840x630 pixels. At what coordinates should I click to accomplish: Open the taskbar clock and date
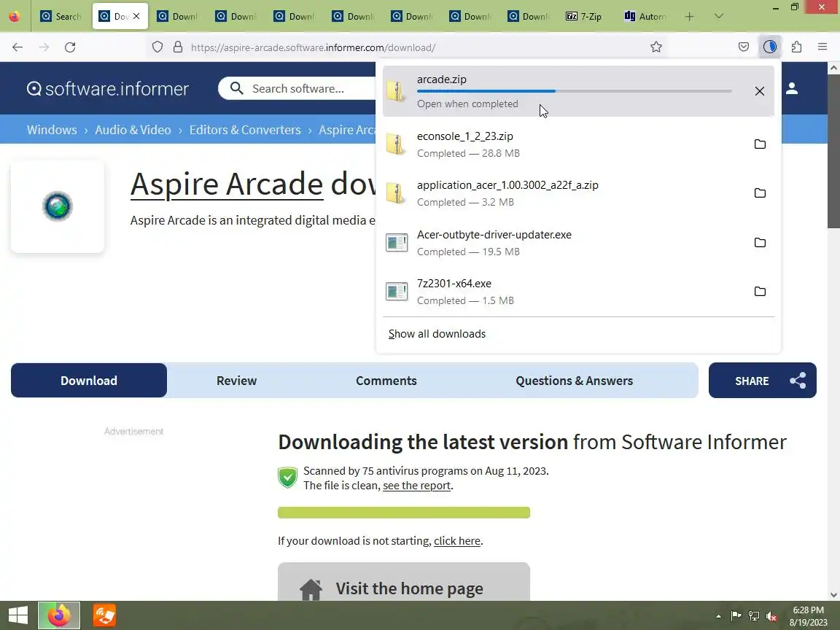tap(809, 616)
